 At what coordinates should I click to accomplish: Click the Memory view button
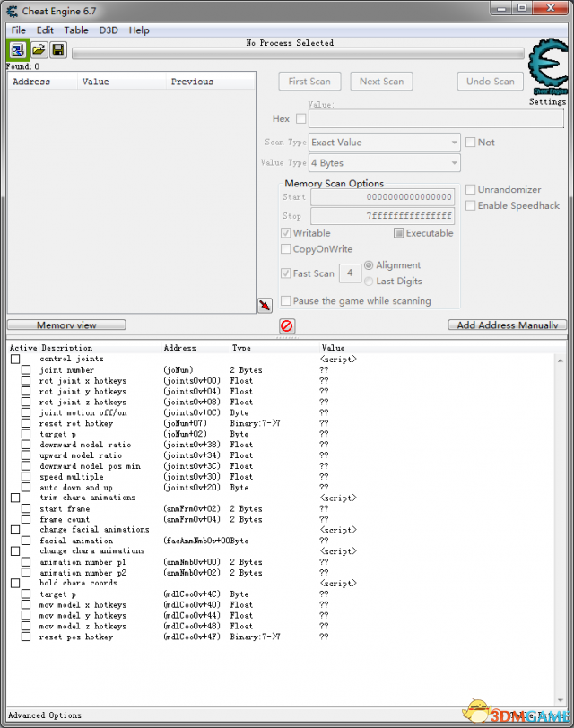66,325
